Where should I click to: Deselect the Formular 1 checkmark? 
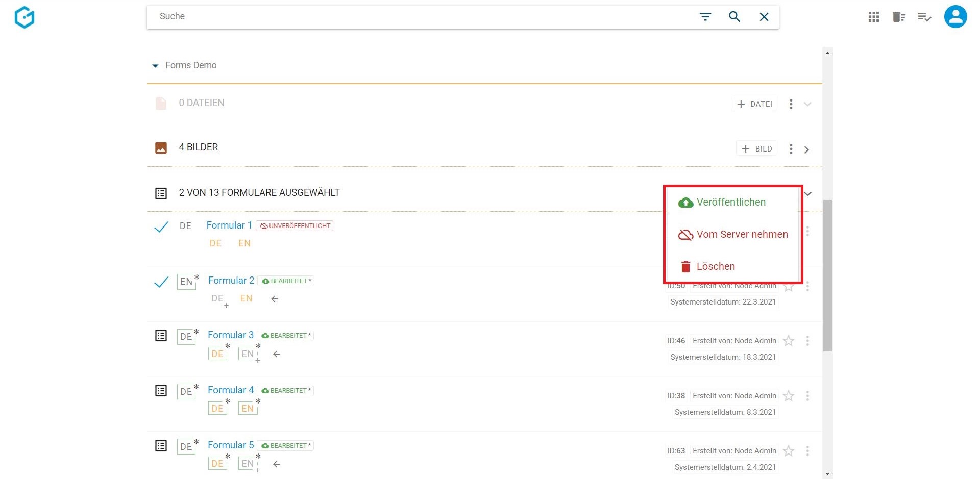pos(161,226)
